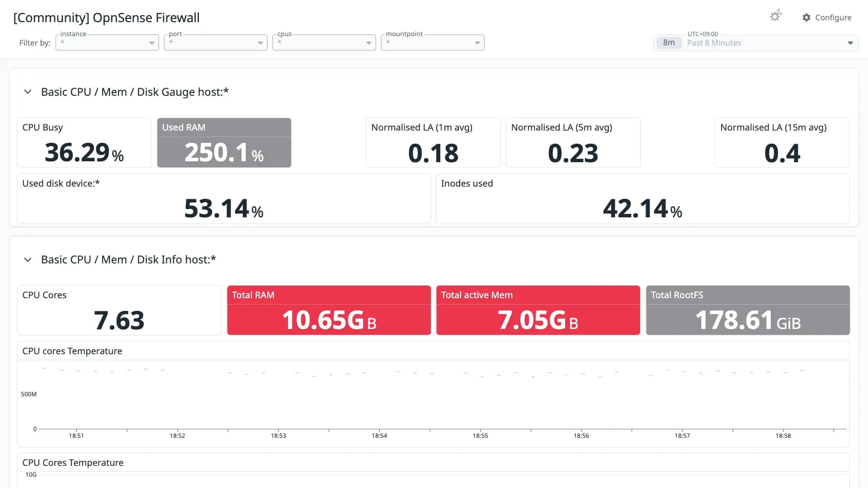Select the CPU Busy 36.29% widget
Image resolution: width=868 pixels, height=488 pixels.
[84, 143]
